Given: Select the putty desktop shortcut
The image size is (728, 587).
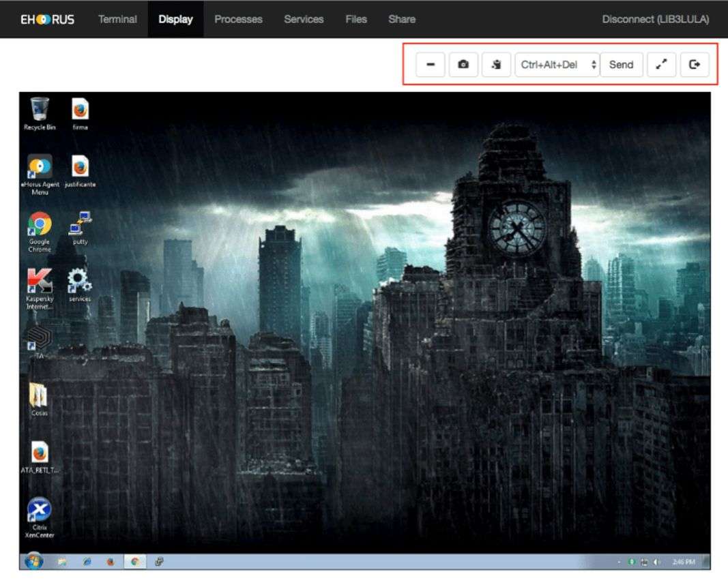Looking at the screenshot, I should point(80,225).
